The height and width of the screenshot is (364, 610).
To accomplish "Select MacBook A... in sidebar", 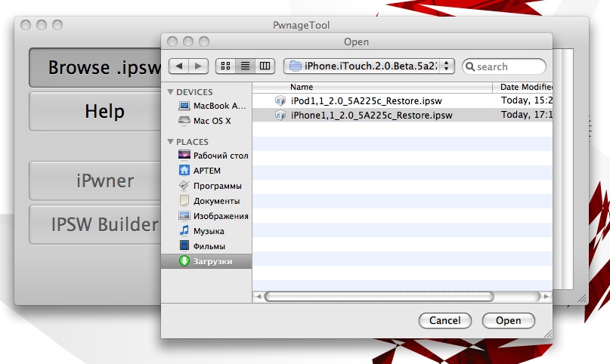I will pos(206,106).
